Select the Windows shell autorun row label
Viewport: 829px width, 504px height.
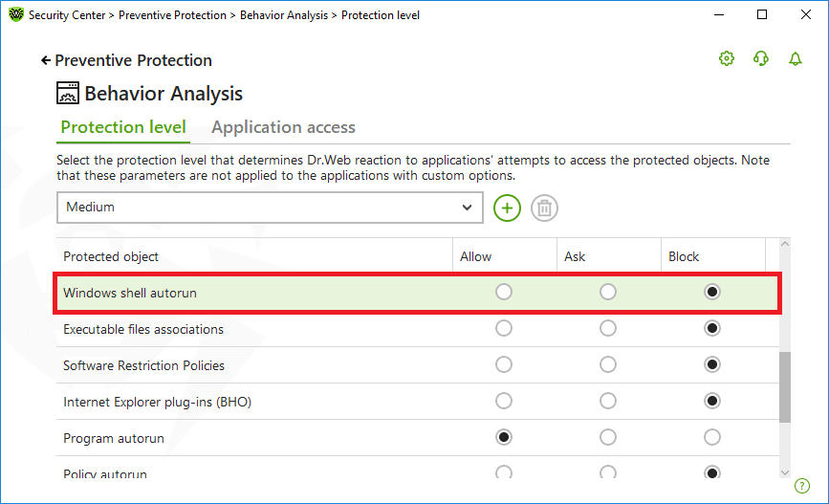point(130,293)
